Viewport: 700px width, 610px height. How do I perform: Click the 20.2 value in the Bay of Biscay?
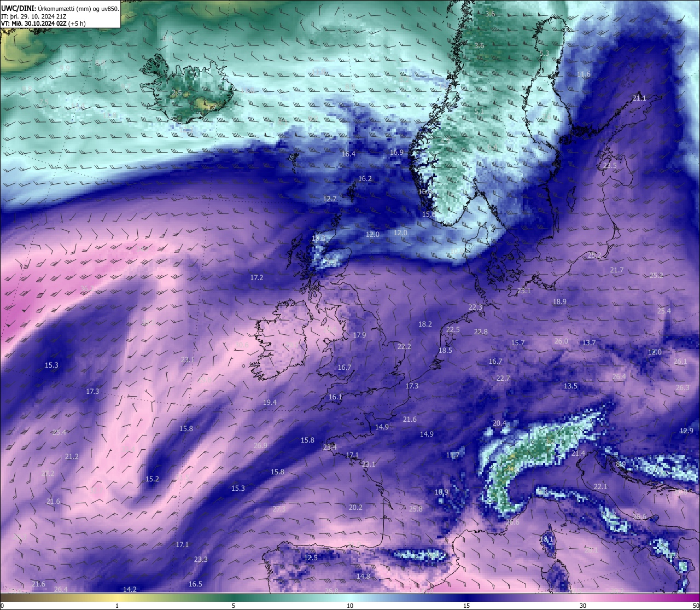(355, 507)
